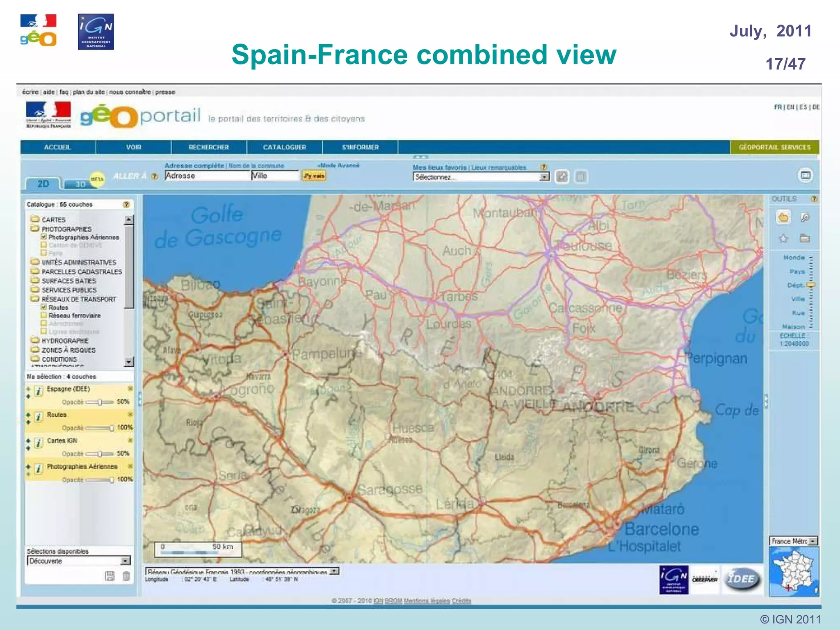Remove Cartes IGN layer from selection
Screen dimensions: 840x630
click(x=130, y=440)
